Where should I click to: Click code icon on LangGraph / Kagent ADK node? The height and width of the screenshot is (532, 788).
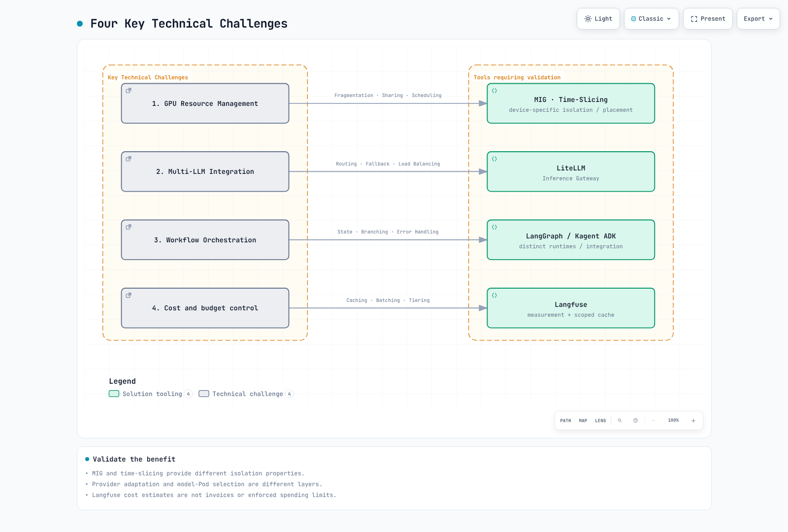point(494,227)
